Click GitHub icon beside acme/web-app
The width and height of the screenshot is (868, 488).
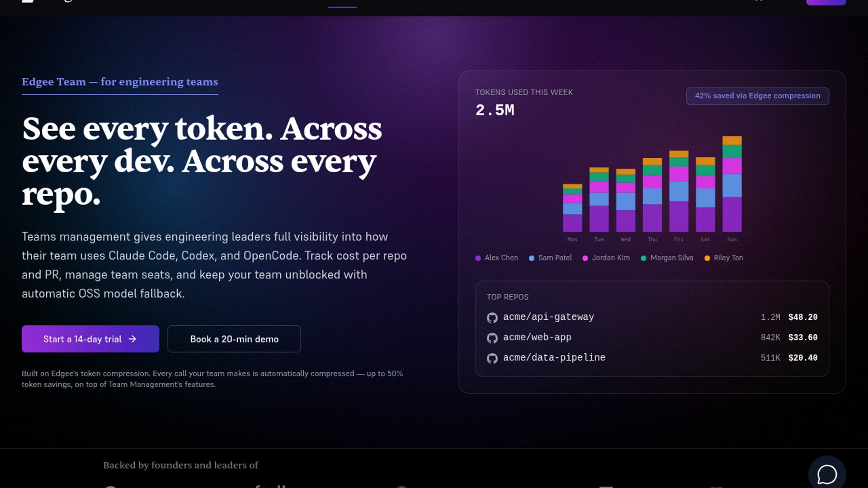pyautogui.click(x=492, y=338)
